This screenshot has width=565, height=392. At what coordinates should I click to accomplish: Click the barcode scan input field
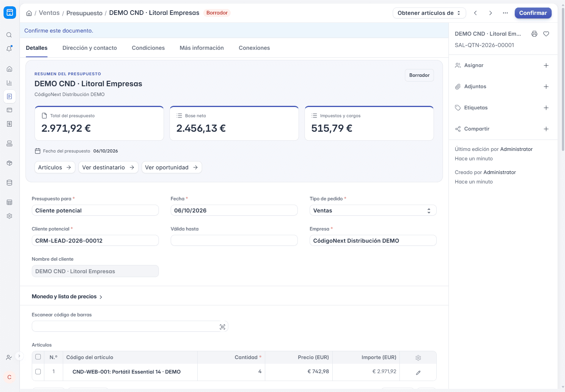130,326
